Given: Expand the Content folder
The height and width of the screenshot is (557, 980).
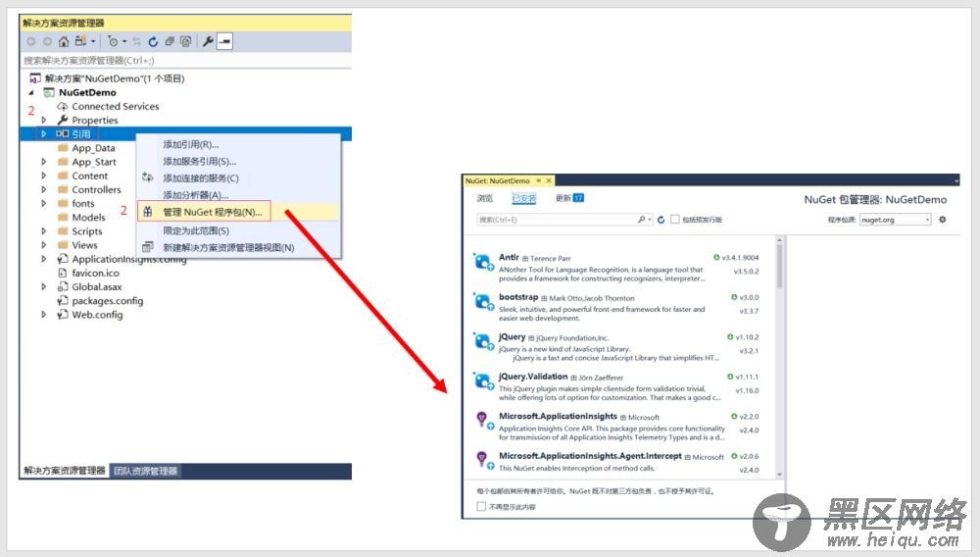Looking at the screenshot, I should click(44, 176).
